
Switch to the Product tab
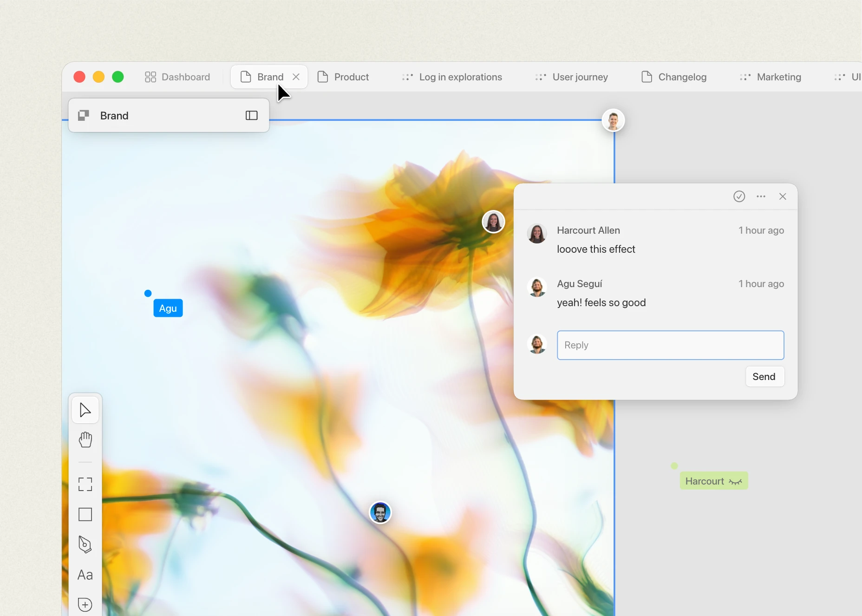coord(343,77)
